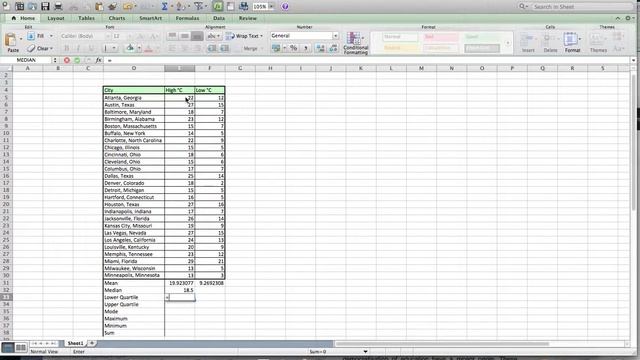Open the Sum=0 status bar dropdown

365,351
